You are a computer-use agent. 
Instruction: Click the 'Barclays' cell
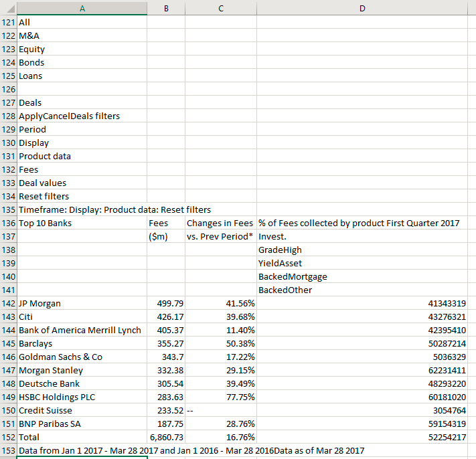82,343
